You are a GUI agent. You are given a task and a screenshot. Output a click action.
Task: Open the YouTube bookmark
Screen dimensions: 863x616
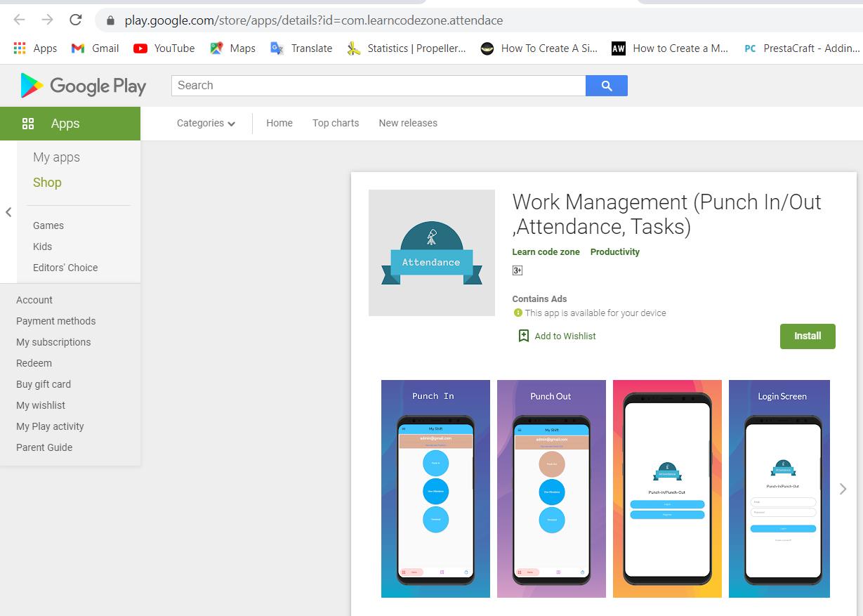point(164,48)
